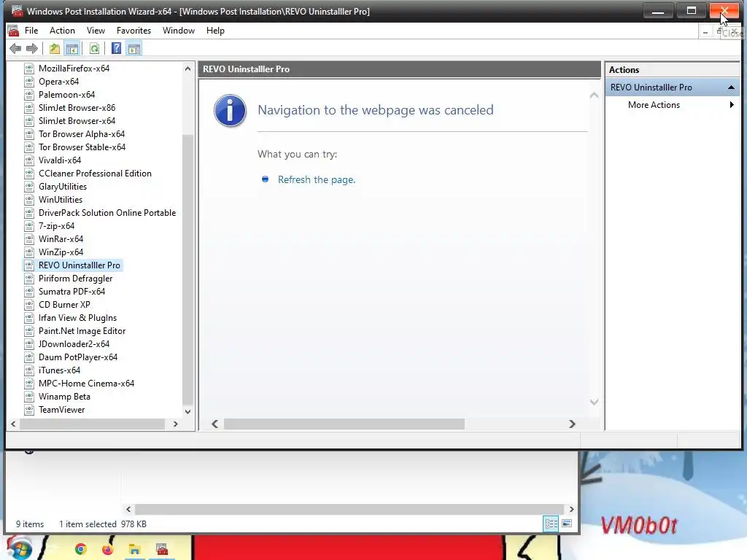Select SlimJet Browser-x86 in the tree

[77, 108]
